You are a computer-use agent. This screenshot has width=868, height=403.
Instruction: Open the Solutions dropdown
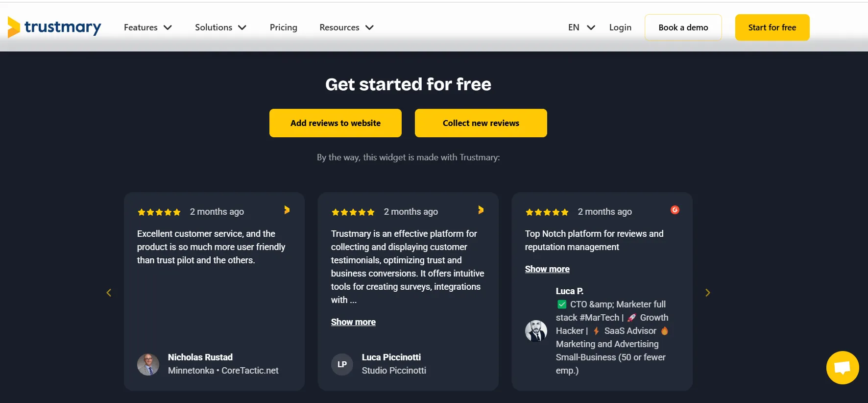[x=220, y=27]
